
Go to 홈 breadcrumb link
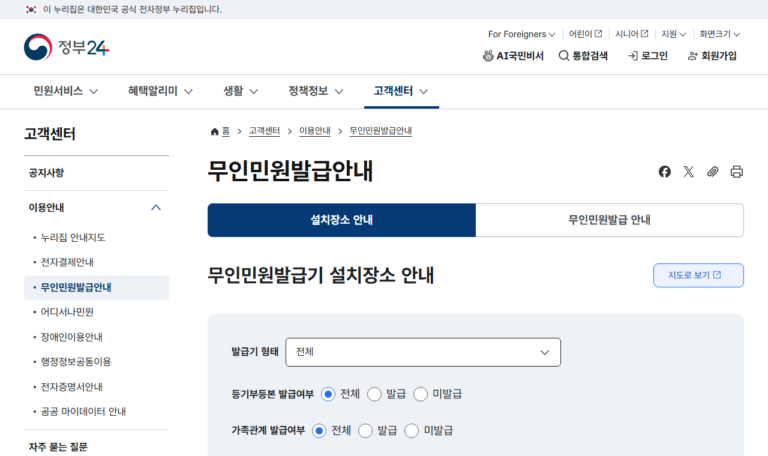pos(226,131)
